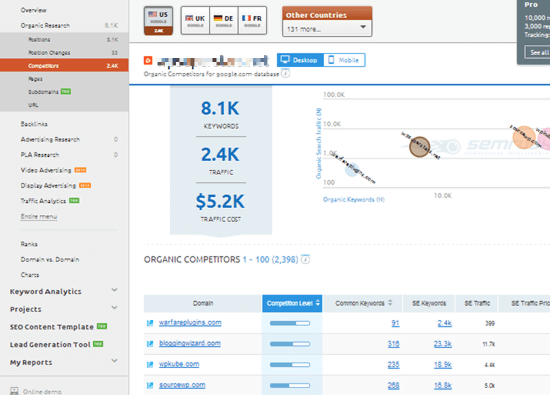
Task: Click the Domain column header
Action: (x=203, y=303)
